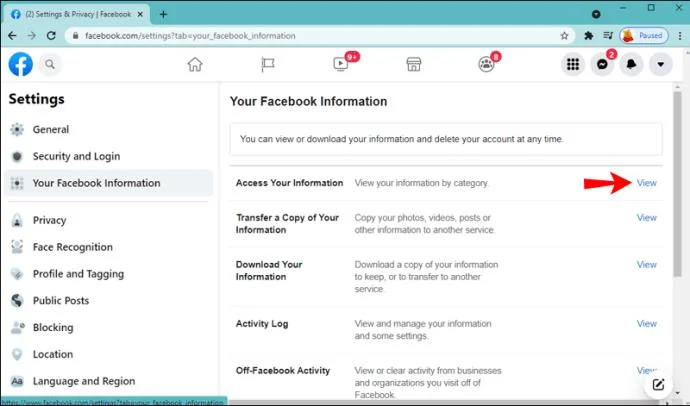
Task: Open Chrome's three-dot menu
Action: (680, 36)
